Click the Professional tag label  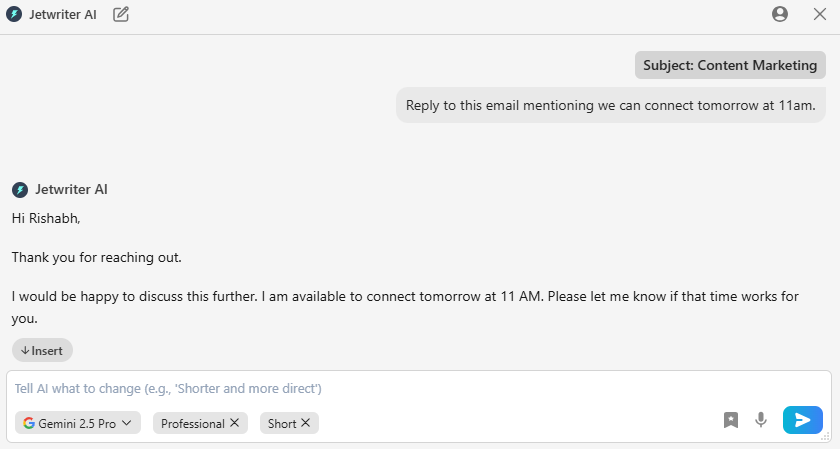pos(192,423)
